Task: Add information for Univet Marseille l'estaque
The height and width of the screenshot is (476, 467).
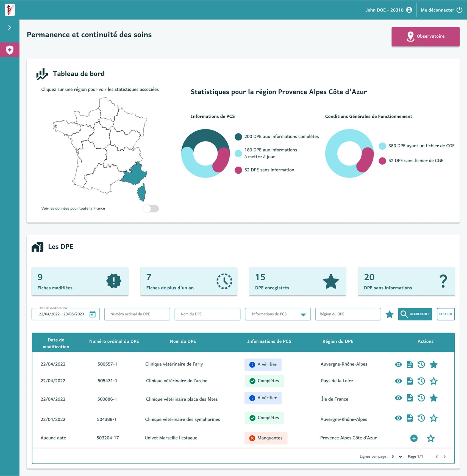Action: point(414,438)
